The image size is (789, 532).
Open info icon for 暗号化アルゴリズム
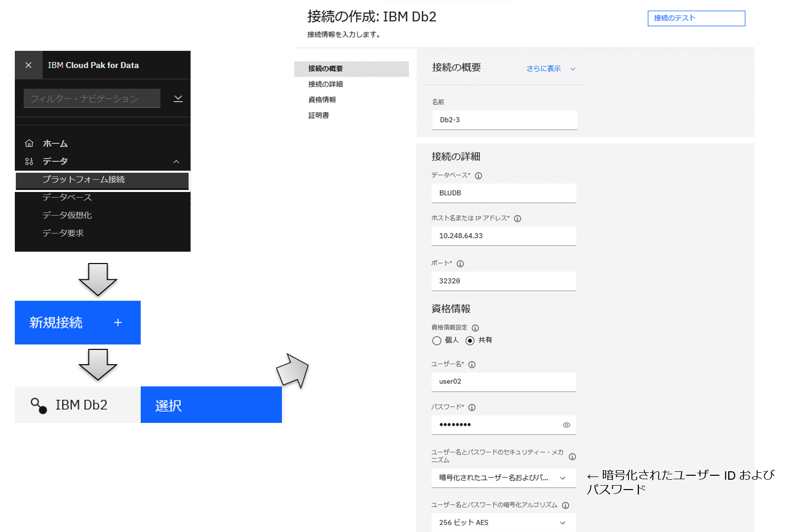[x=566, y=505]
